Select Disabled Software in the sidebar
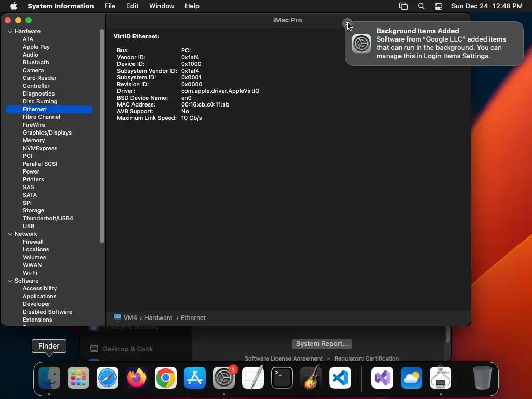 [x=47, y=312]
